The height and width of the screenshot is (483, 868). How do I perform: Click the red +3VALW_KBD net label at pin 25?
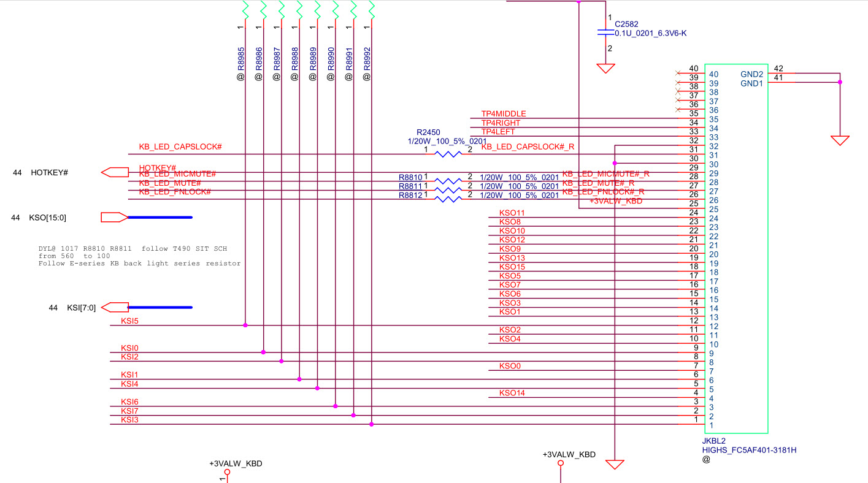(x=616, y=201)
